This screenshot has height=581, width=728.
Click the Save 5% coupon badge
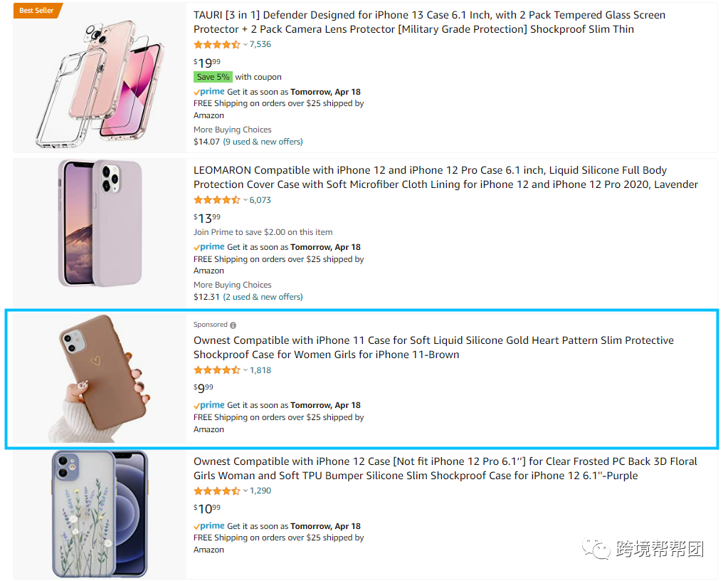click(x=213, y=77)
